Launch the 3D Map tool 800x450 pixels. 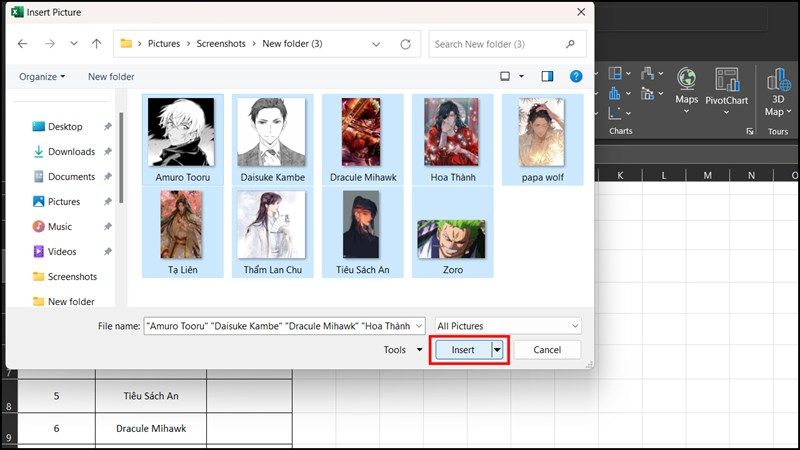(778, 92)
